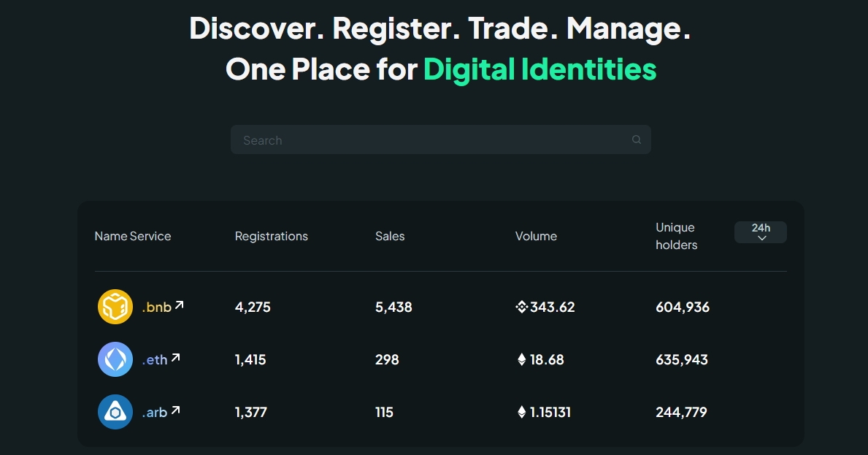Click the ETH diamond symbol beside 18.68
Image resolution: width=868 pixels, height=455 pixels.
[521, 359]
